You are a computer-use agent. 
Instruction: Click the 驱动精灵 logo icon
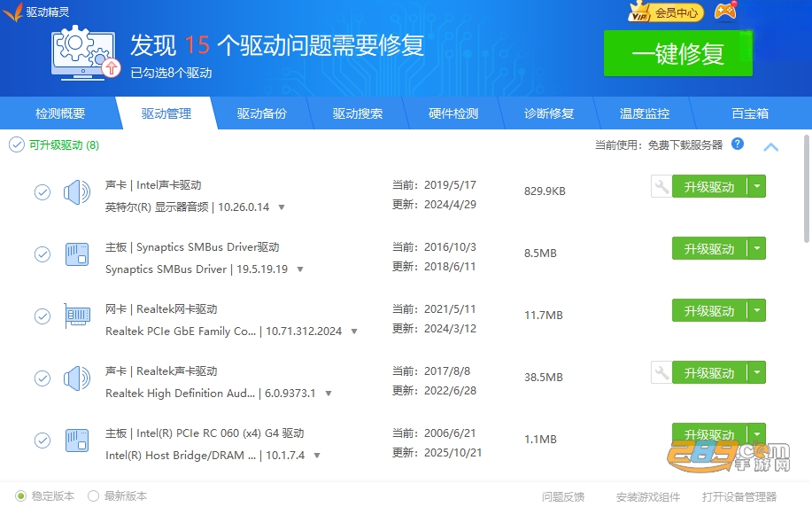click(x=12, y=12)
